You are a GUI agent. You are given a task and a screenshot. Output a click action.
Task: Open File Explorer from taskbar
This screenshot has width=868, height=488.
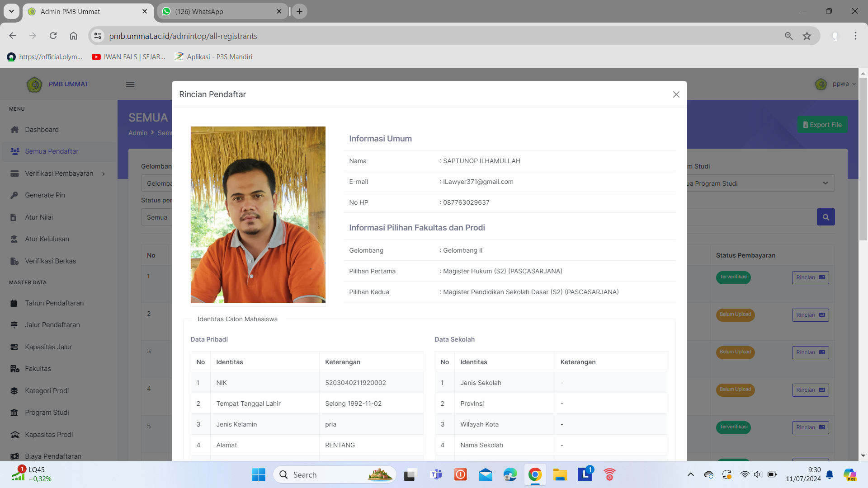tap(560, 475)
